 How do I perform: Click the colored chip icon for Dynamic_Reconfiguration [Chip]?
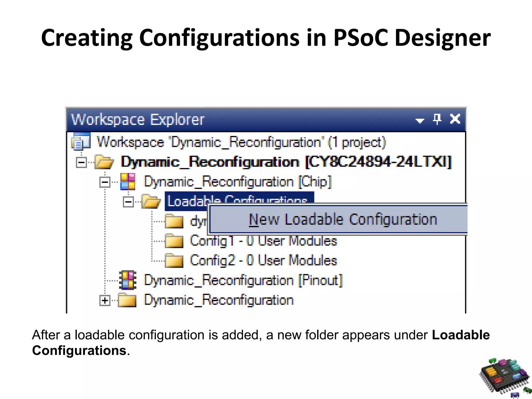tap(128, 182)
